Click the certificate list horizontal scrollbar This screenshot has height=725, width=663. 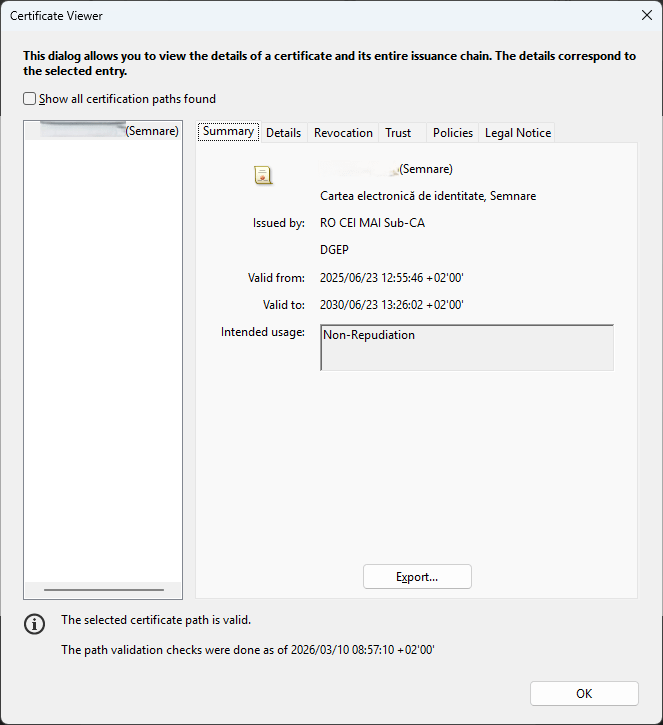[104, 590]
